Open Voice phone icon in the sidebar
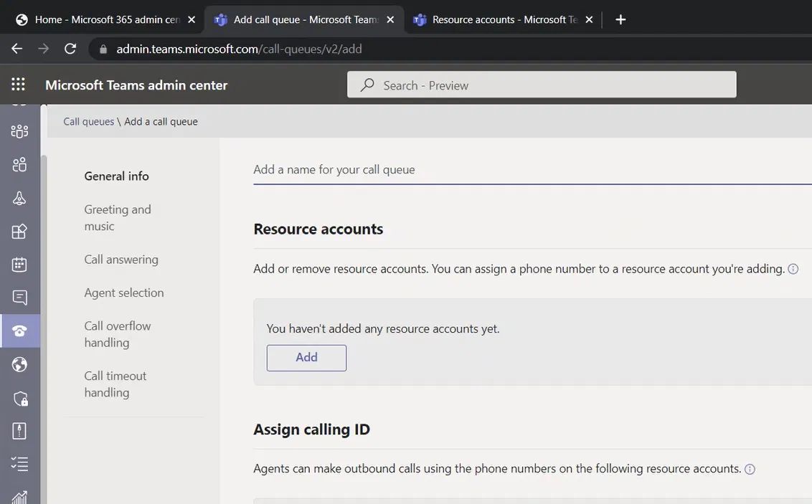 point(19,331)
